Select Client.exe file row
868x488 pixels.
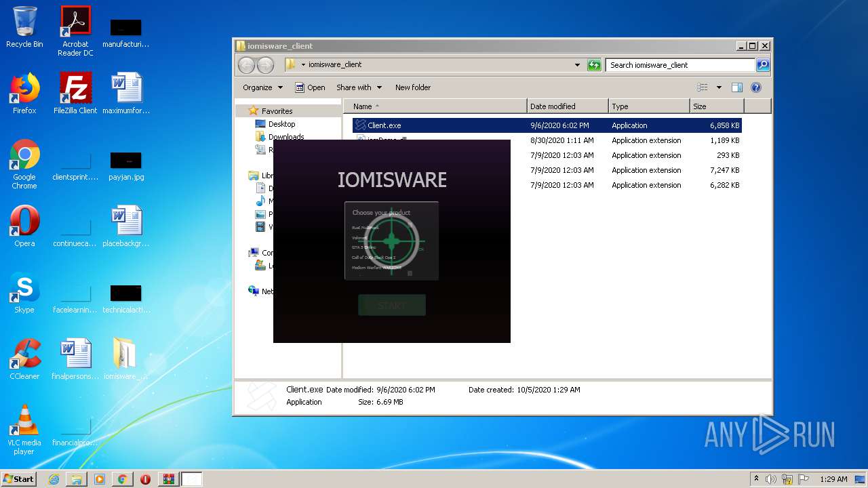[x=547, y=125]
